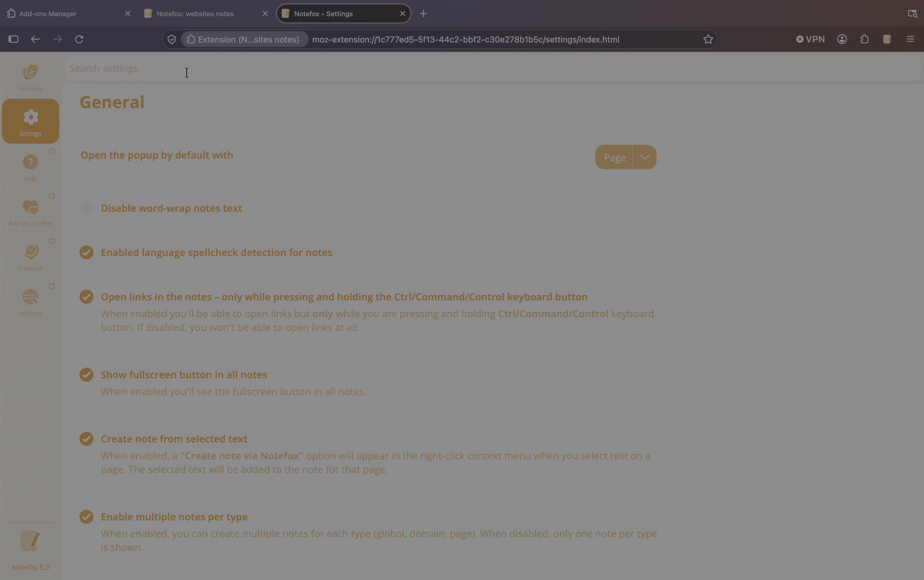Expand the Page dropdown arrow

[x=644, y=157]
